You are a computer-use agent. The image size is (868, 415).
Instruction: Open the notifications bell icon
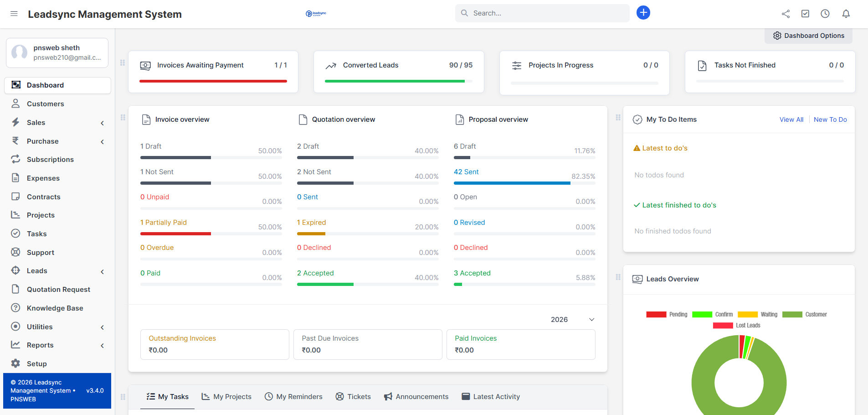(x=846, y=13)
